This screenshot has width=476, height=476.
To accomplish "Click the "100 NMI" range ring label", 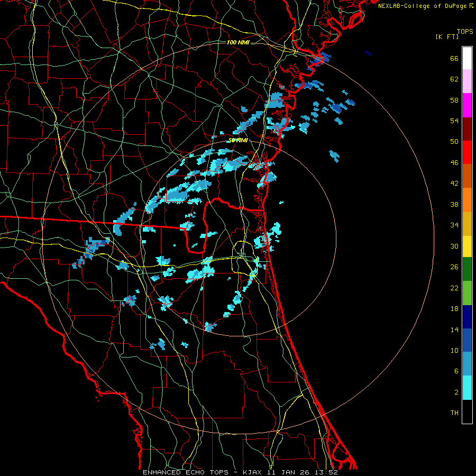I will click(238, 42).
